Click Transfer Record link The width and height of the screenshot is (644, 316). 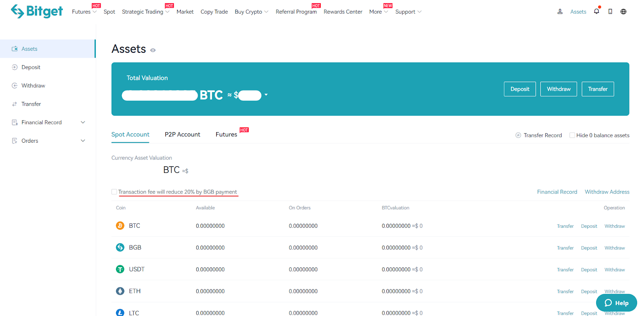(543, 135)
